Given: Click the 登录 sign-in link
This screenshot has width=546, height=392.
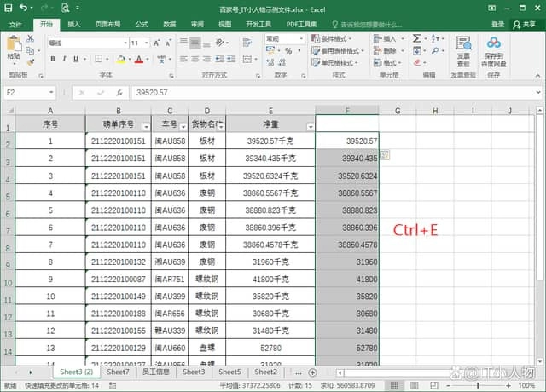Looking at the screenshot, I should coord(498,25).
